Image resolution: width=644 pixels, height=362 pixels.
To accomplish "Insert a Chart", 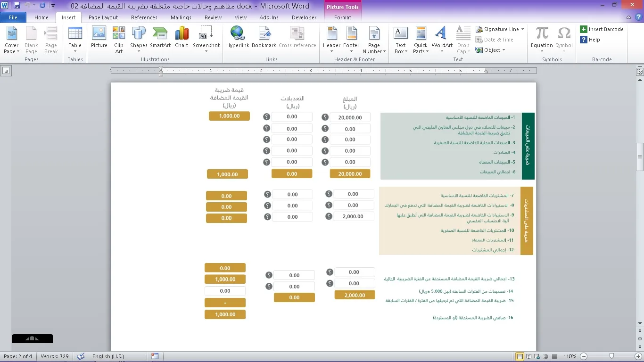I will tap(182, 38).
